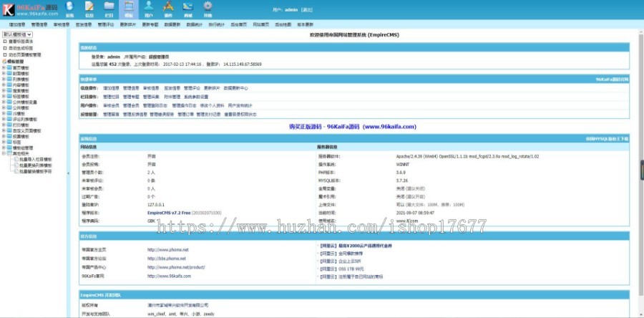Click the folder icon beside 投票模板
This screenshot has width=644, height=318.
pyautogui.click(x=9, y=136)
